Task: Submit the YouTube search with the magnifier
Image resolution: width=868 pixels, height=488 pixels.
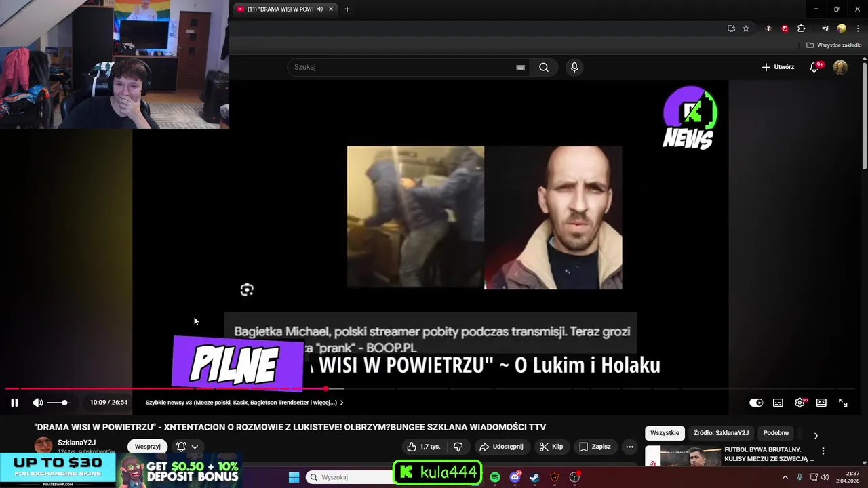Action: point(544,67)
